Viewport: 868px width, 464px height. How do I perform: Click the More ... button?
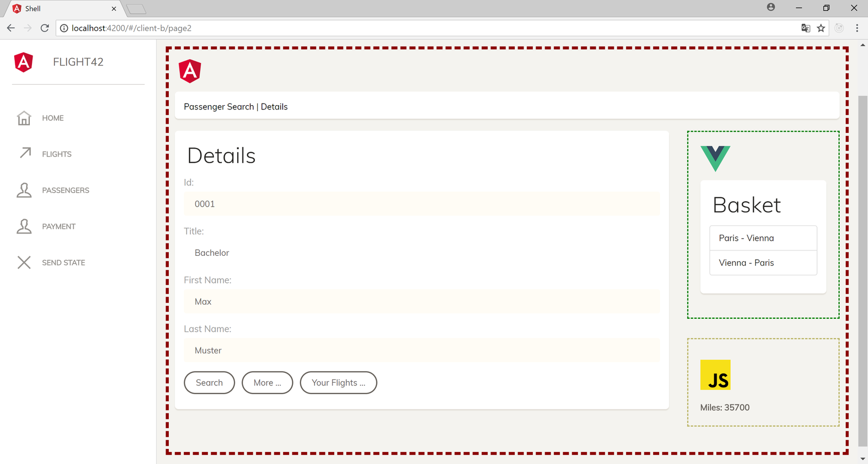point(267,383)
